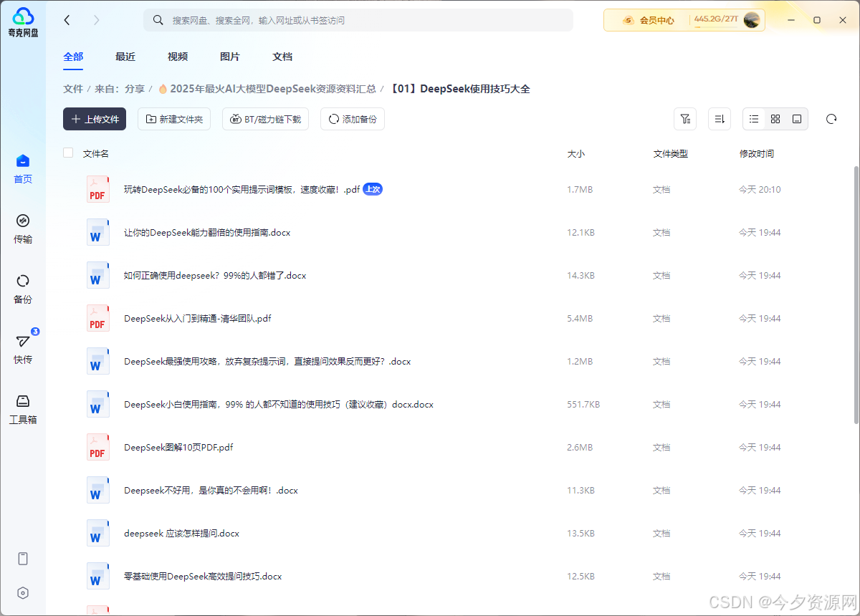Open 让你的DeepSeek能力翻倍的使用指南.docx name
Image resolution: width=860 pixels, height=616 pixels.
[207, 233]
